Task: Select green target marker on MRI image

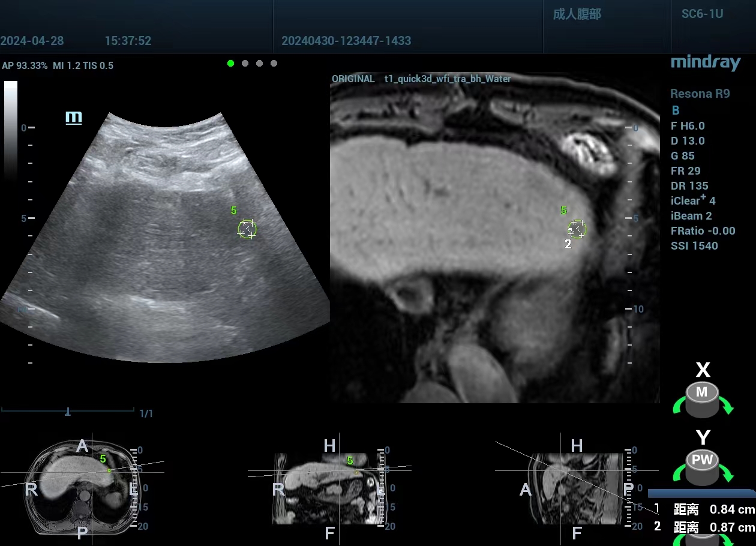Action: pyautogui.click(x=577, y=229)
